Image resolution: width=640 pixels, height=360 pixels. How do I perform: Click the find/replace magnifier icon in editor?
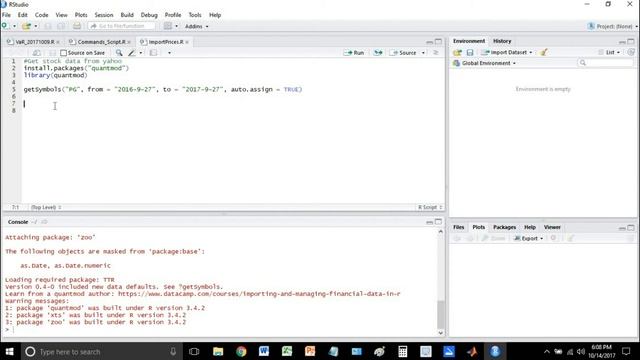click(119, 53)
